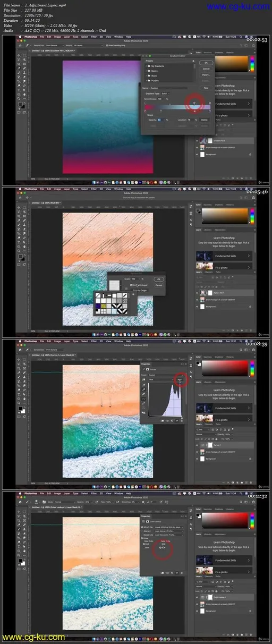Open the Load Abstract Profile dropdown
The width and height of the screenshot is (272, 644).
(x=169, y=531)
